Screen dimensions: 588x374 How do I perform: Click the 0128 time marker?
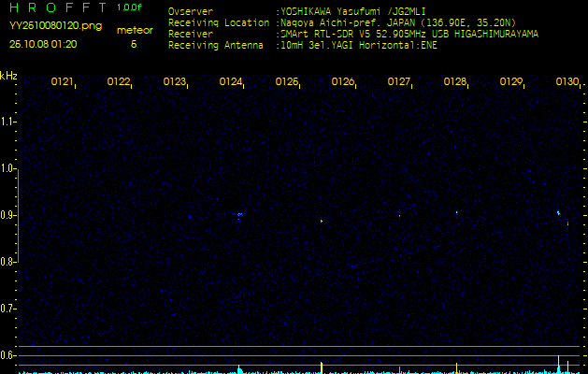coord(454,81)
